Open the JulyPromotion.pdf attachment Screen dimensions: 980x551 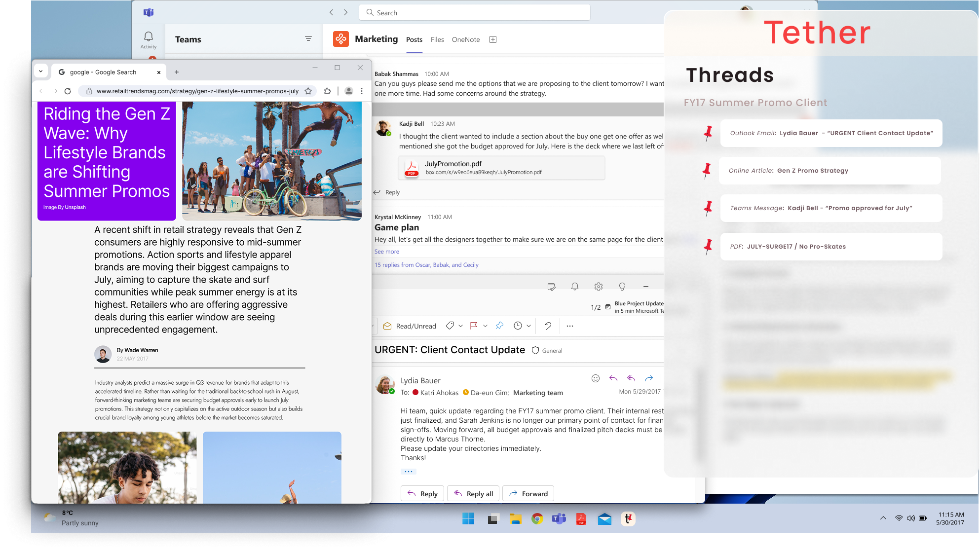[501, 168]
